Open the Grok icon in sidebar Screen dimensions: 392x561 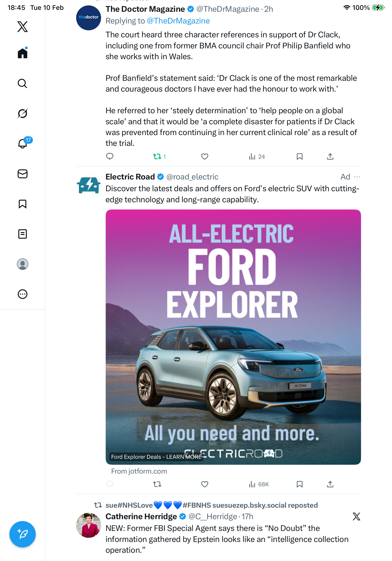coord(23,113)
